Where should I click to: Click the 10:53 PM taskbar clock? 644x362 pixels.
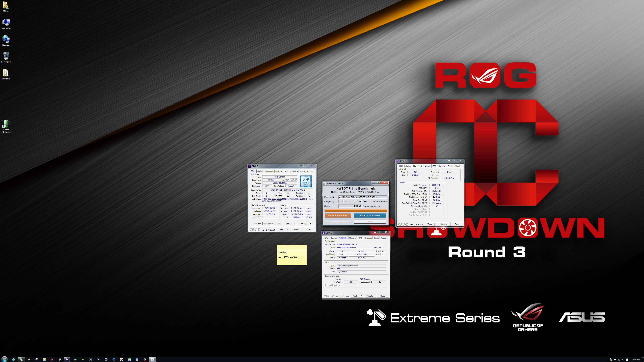tap(635, 359)
